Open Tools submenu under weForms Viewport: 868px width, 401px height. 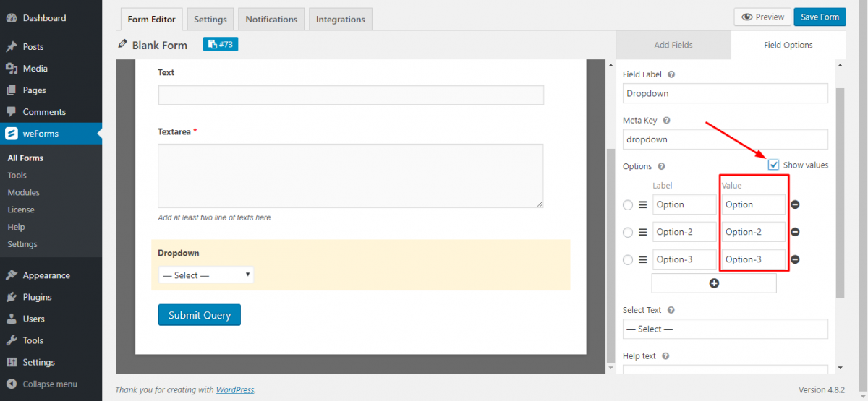click(x=17, y=176)
